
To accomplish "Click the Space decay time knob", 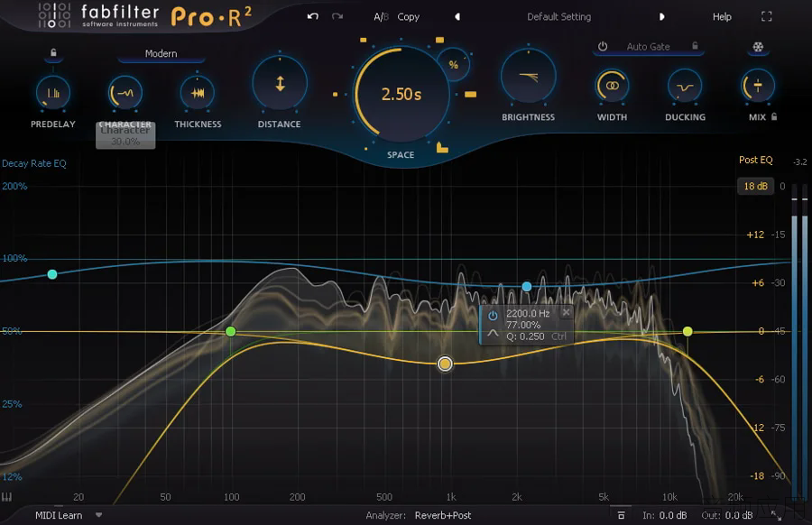I will point(401,94).
